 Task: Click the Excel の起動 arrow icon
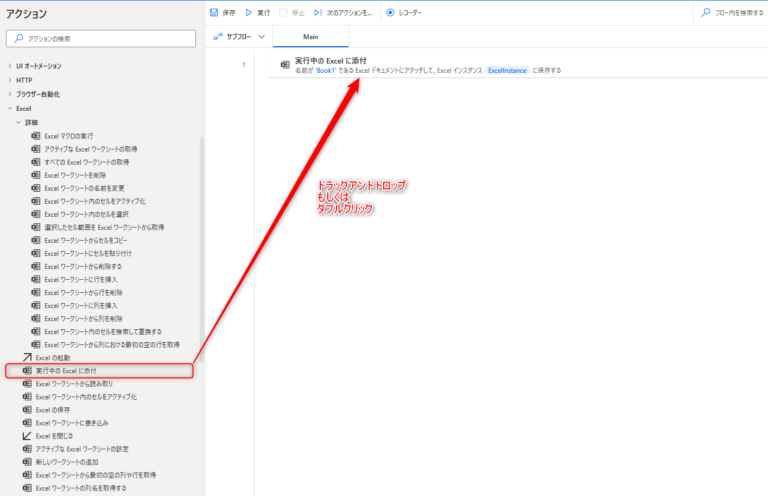[27, 357]
